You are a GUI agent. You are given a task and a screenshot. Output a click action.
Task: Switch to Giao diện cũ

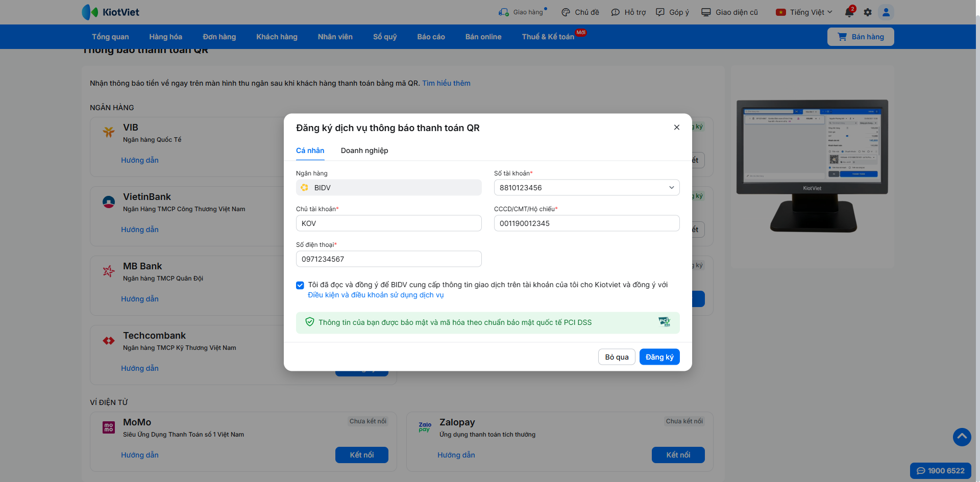pyautogui.click(x=729, y=12)
